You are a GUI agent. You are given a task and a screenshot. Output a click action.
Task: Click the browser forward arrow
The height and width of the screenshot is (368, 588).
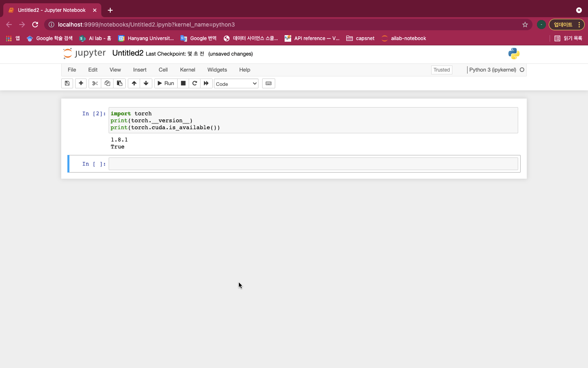[x=22, y=25]
